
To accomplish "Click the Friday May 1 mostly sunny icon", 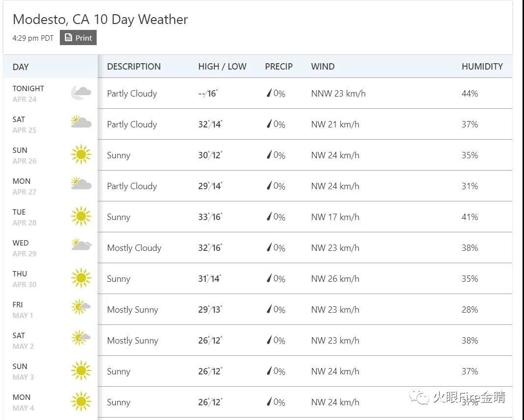I will (x=81, y=307).
